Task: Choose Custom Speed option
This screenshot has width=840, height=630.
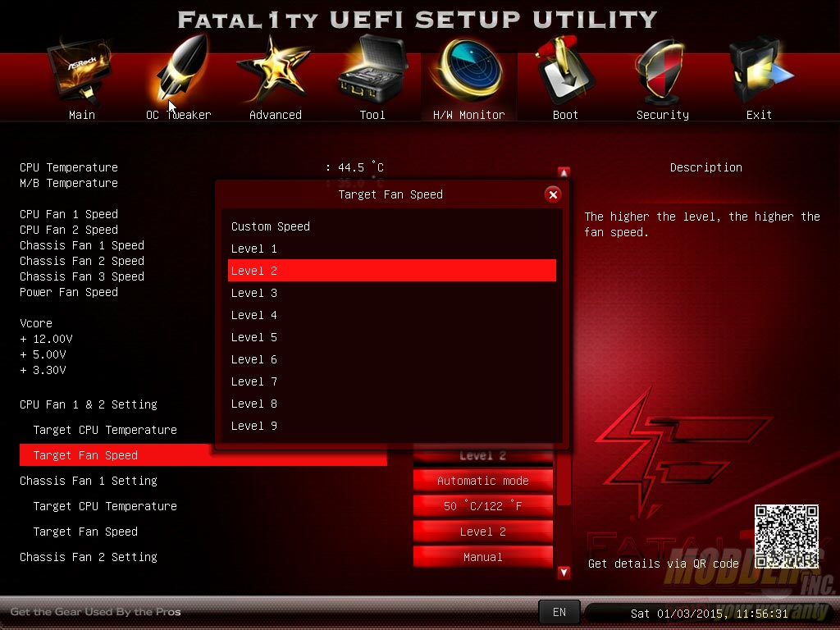Action: pos(271,226)
